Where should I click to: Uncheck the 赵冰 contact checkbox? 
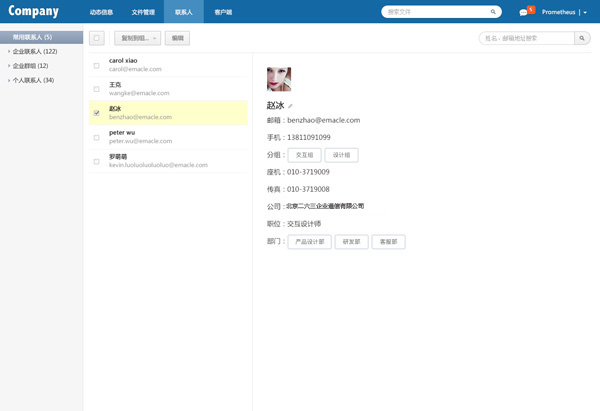click(x=96, y=113)
